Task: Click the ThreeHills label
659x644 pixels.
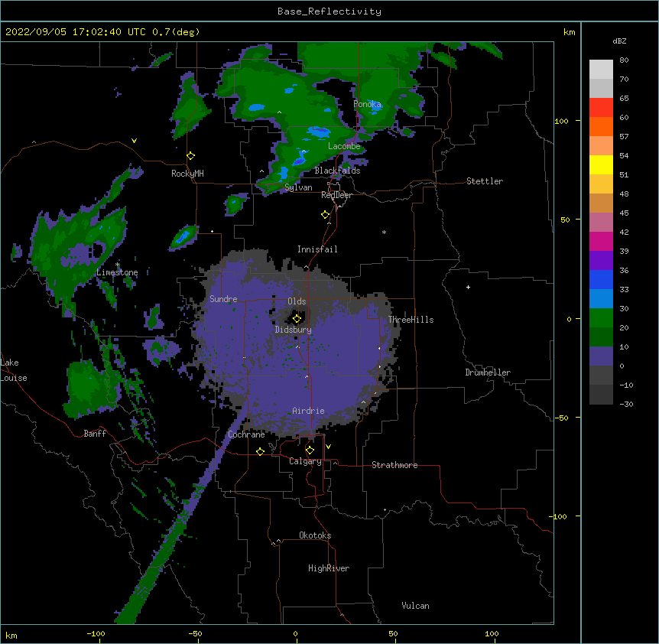Action: tap(411, 320)
